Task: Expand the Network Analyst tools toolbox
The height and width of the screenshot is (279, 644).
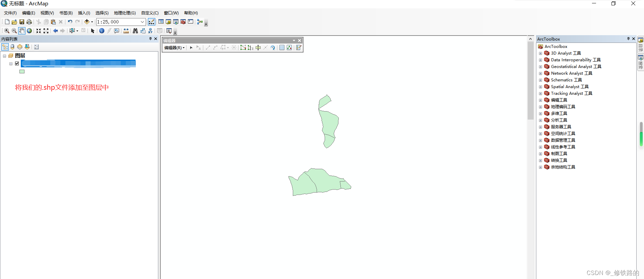Action: (x=540, y=73)
